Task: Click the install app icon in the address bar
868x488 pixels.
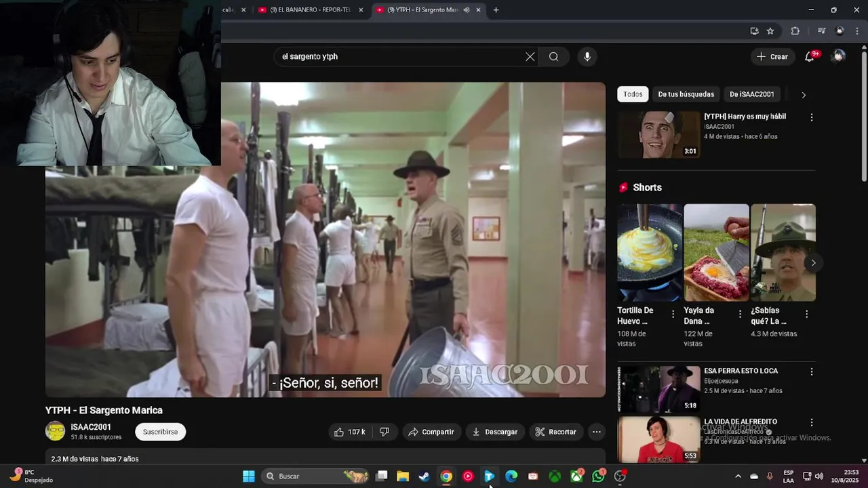Action: click(x=754, y=30)
